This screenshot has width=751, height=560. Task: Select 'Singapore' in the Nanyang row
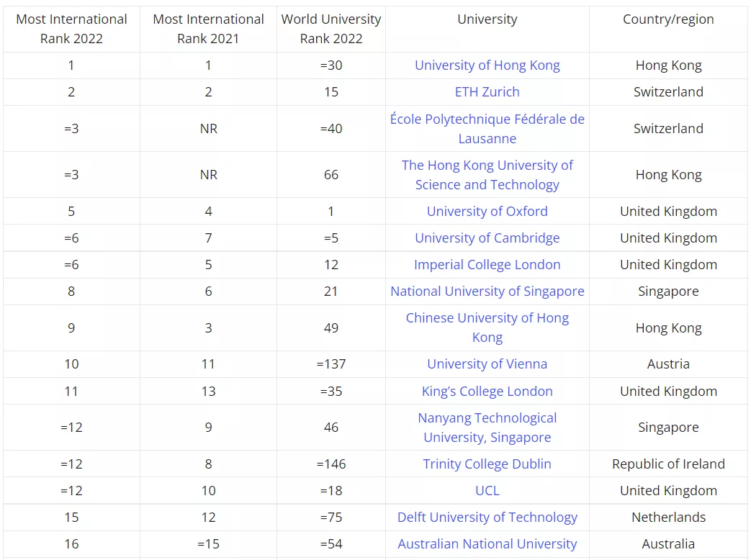click(x=668, y=428)
